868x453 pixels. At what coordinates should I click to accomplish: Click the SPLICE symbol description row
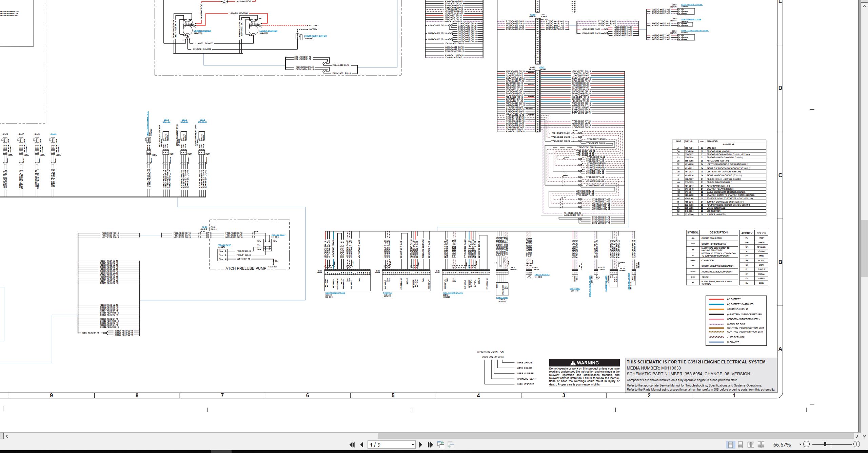(712, 277)
